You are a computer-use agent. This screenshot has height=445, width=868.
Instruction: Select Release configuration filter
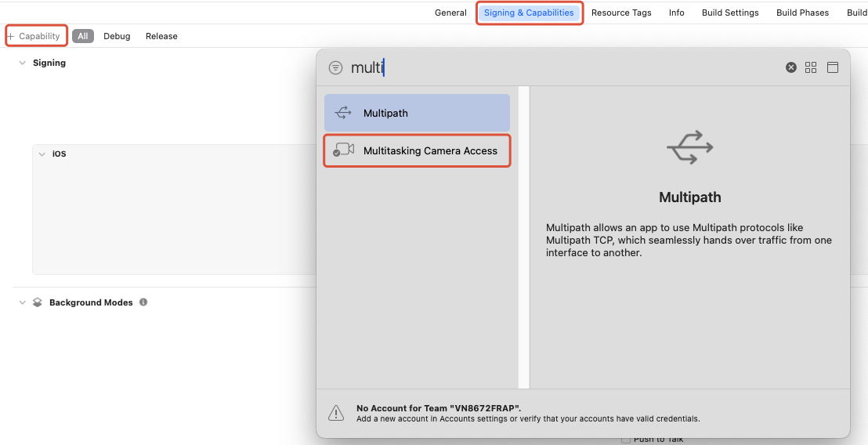161,36
